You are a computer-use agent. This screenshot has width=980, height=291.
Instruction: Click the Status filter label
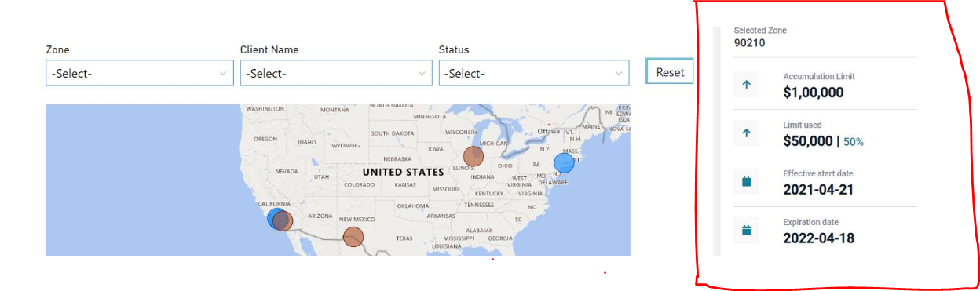454,49
